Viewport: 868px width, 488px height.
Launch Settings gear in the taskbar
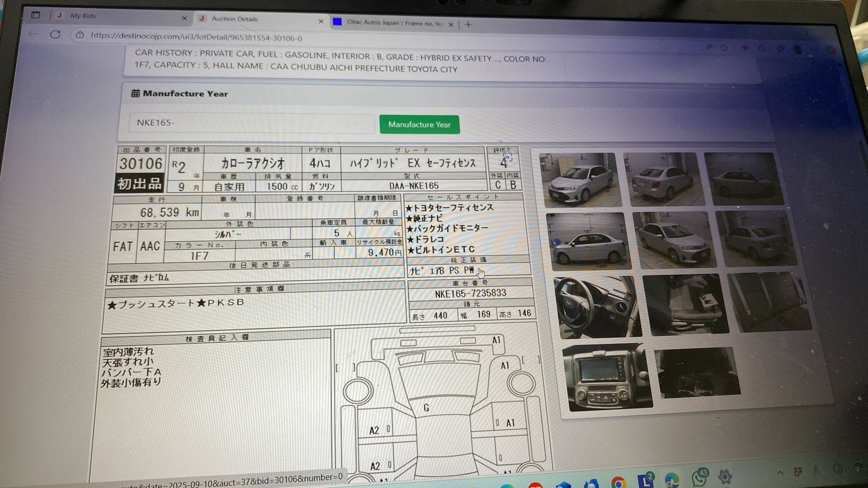(724, 477)
